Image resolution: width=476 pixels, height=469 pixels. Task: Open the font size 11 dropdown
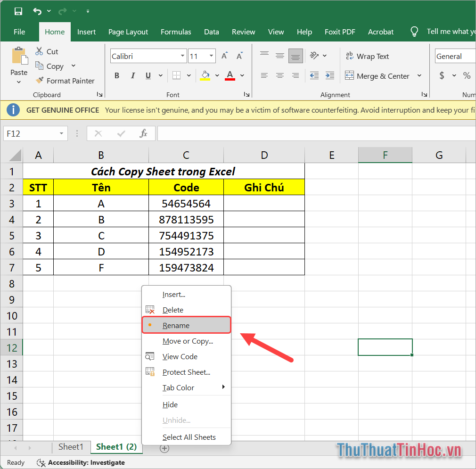pos(211,56)
